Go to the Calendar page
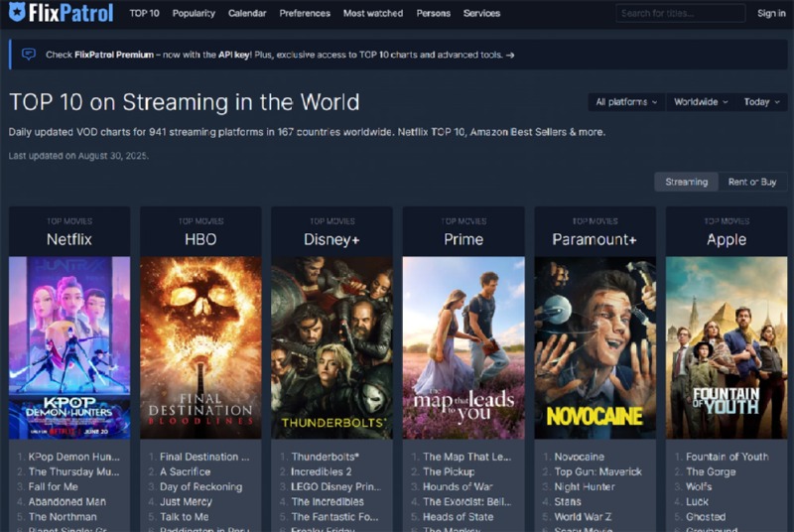Viewport: 794px width, 532px height. (247, 13)
